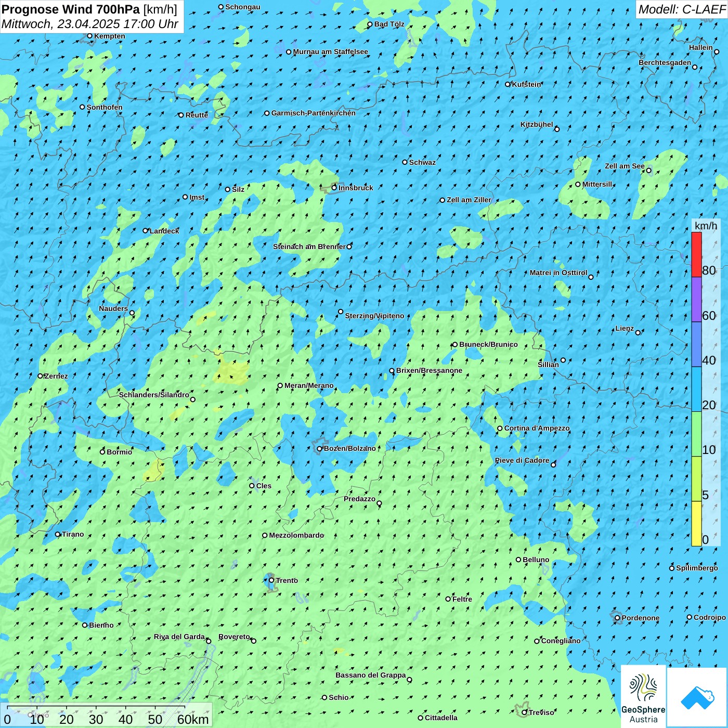Click the 'Bruneck/Brunico' label
Image resolution: width=728 pixels, height=728 pixels.
pos(488,344)
